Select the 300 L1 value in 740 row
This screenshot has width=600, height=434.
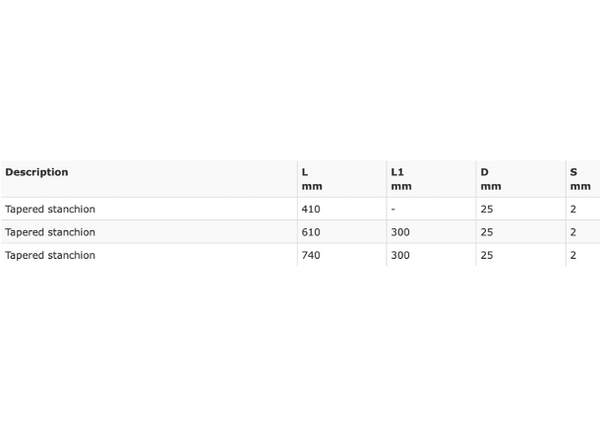click(x=400, y=255)
